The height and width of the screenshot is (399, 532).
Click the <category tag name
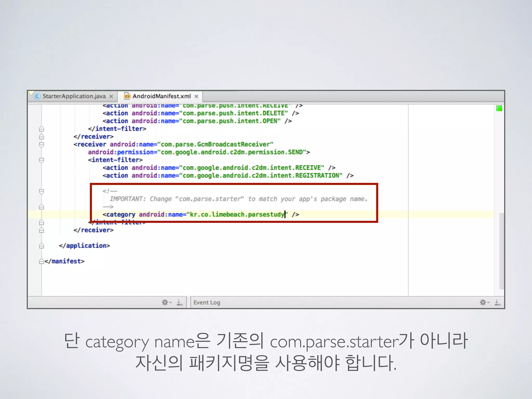click(119, 215)
